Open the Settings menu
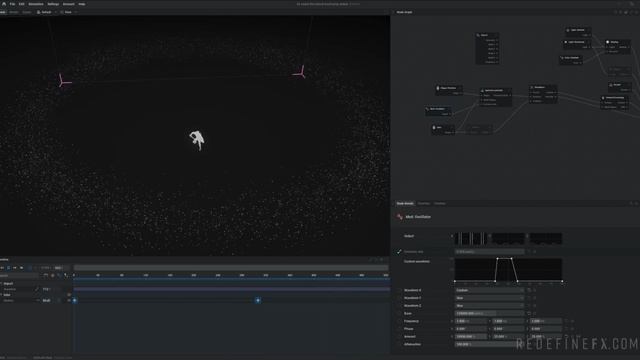This screenshot has width=640, height=360. pos(53,4)
